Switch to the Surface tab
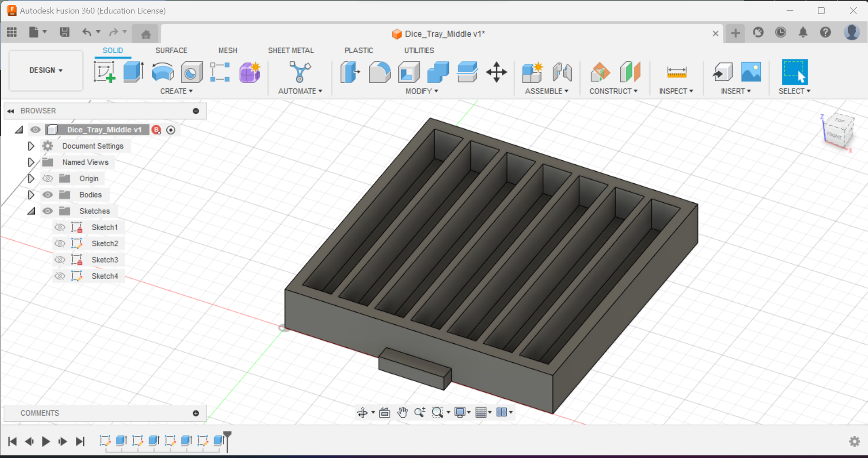The width and height of the screenshot is (868, 458). (171, 50)
